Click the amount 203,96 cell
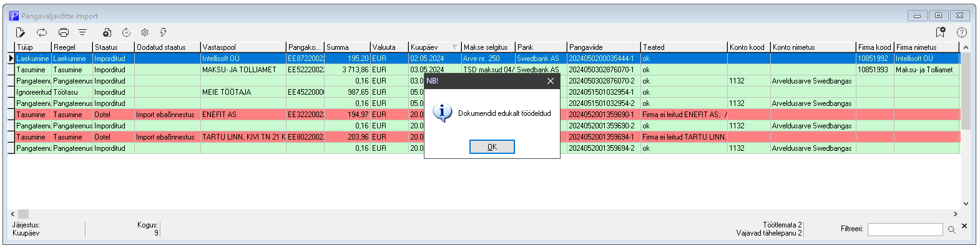The width and height of the screenshot is (980, 248). [x=347, y=137]
